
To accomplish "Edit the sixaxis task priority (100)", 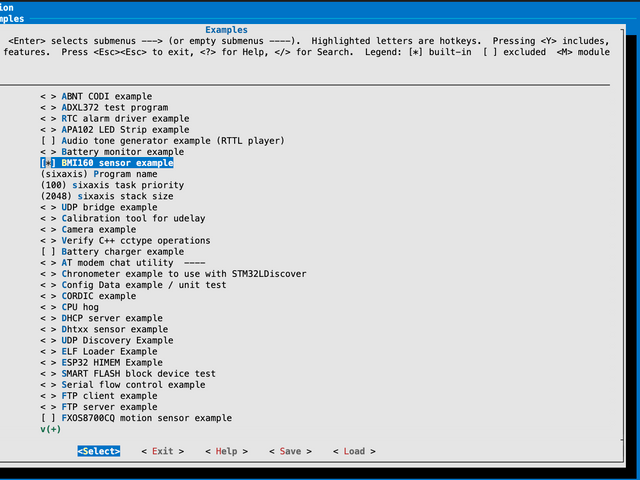I will 112,185.
